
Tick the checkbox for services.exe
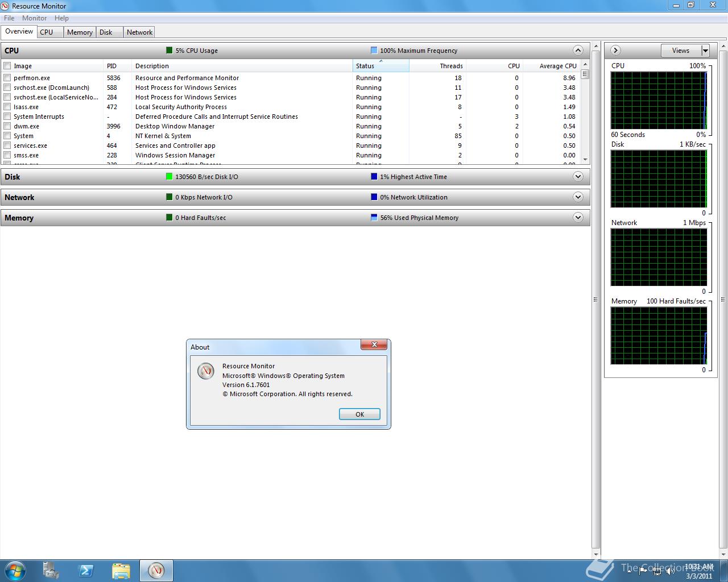[7, 145]
